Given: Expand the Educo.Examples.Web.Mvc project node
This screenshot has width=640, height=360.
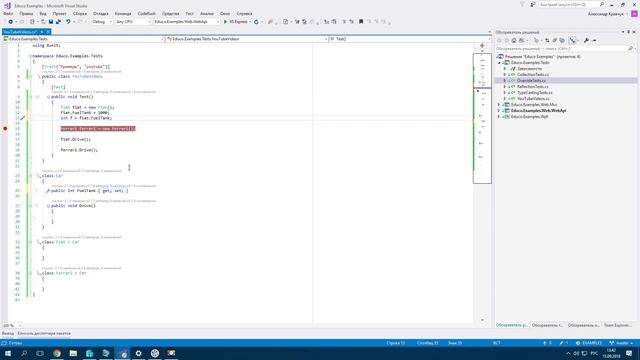Looking at the screenshot, I should coord(499,104).
